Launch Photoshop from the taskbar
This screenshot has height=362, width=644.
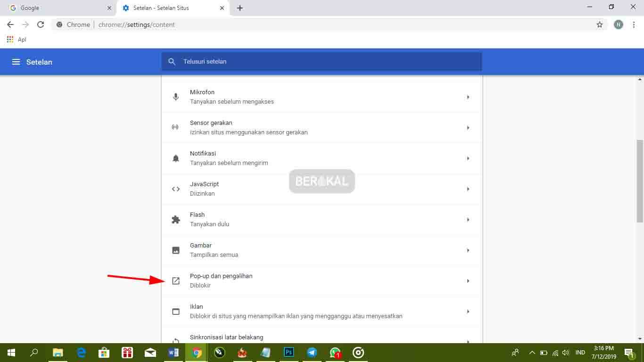288,352
